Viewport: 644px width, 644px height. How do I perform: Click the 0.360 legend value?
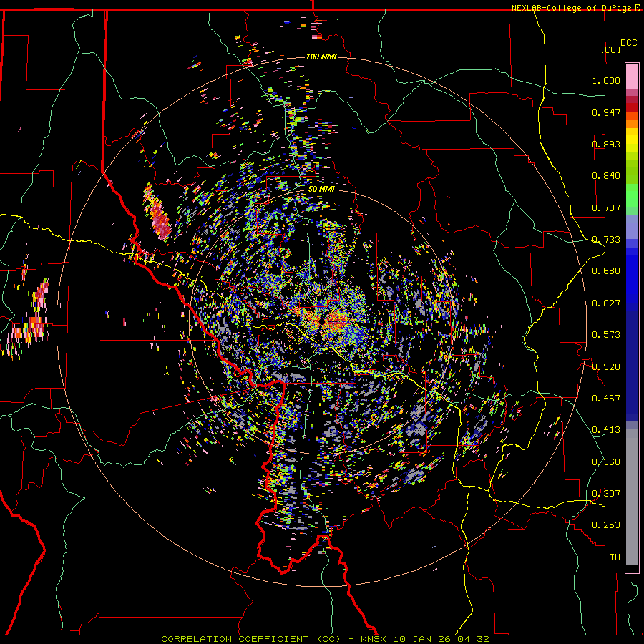606,462
